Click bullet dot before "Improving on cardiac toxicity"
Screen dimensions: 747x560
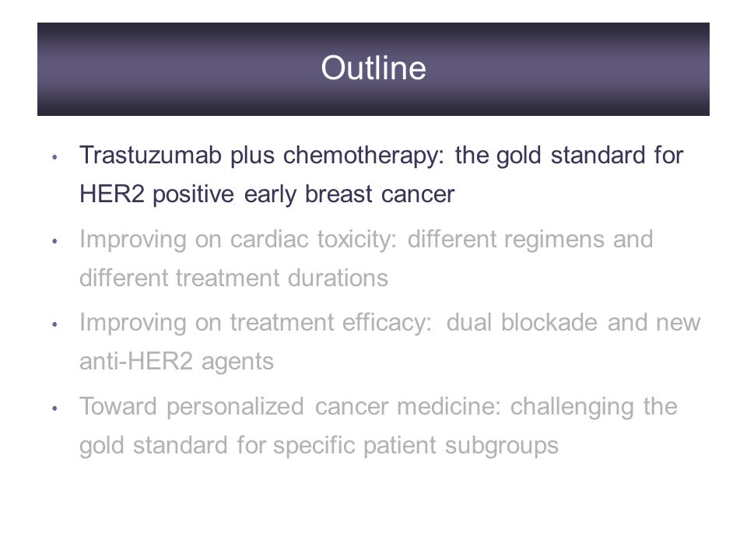[x=54, y=240]
